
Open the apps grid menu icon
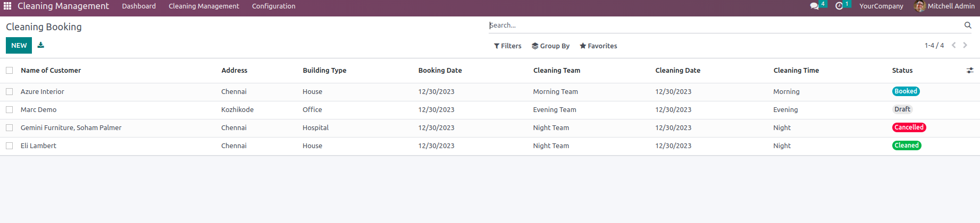point(7,6)
